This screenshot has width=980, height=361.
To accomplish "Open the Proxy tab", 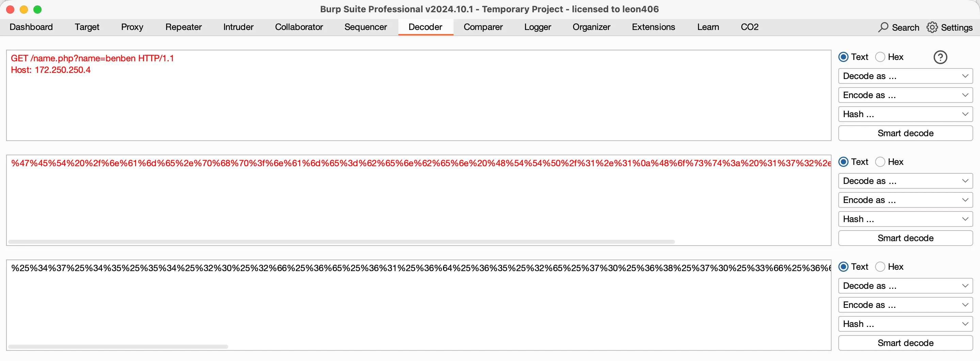I will 132,27.
